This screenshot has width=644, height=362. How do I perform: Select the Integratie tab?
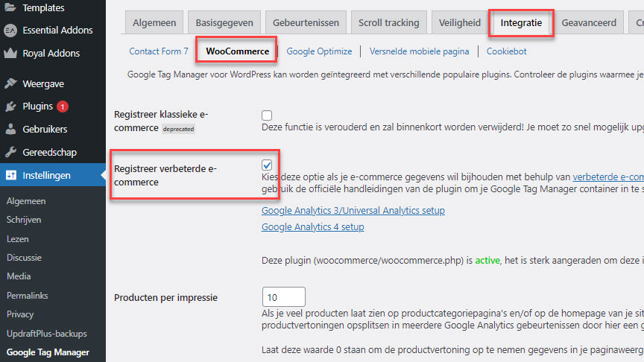521,22
